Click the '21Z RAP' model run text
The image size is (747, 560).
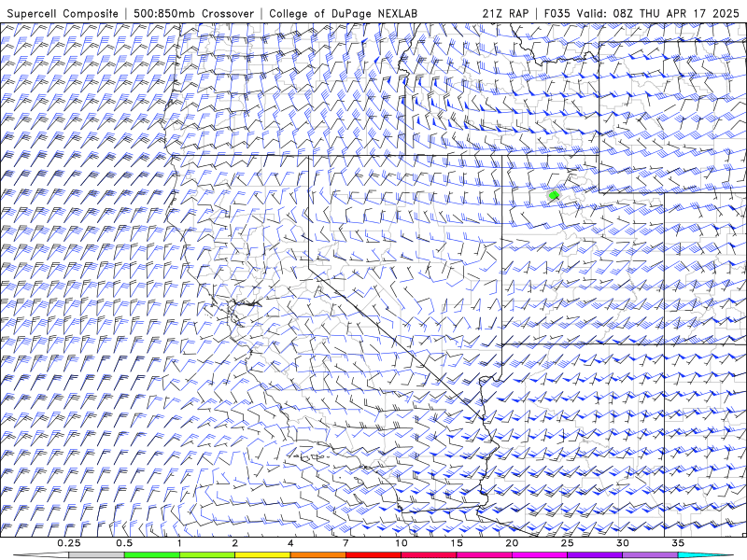[x=505, y=13]
